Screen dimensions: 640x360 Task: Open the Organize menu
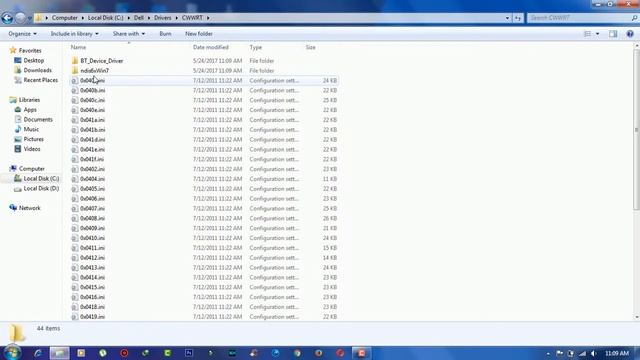pos(22,34)
